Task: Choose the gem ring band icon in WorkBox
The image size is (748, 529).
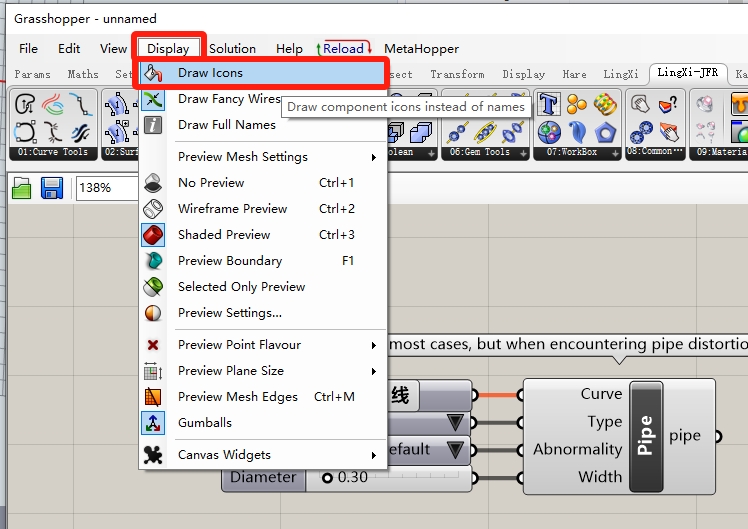Action: [605, 104]
